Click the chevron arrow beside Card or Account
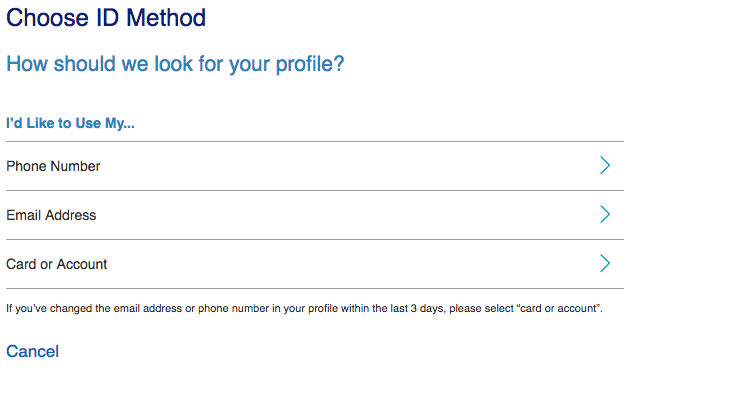Screen dimensions: 730x398 pyautogui.click(x=605, y=263)
